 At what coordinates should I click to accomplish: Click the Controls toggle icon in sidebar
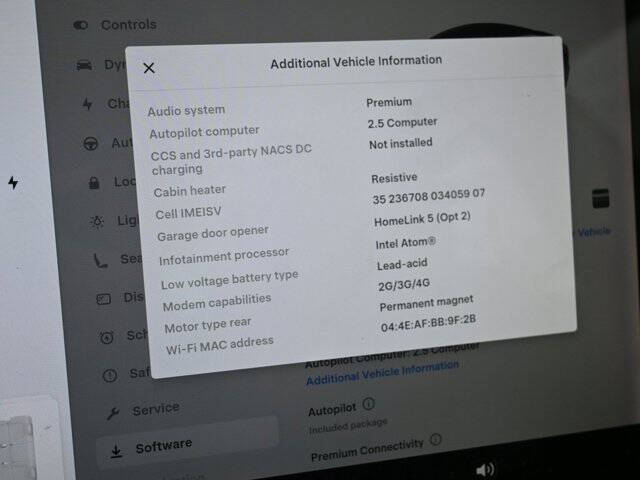81,25
